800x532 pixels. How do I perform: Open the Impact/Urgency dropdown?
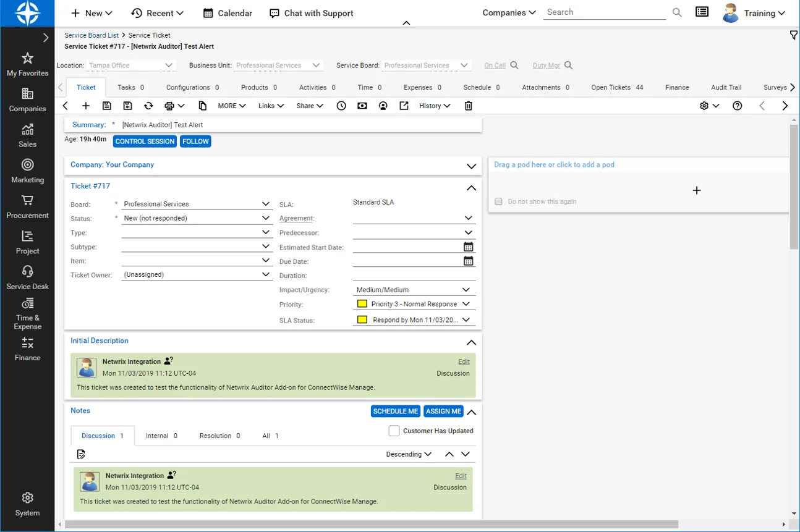pyautogui.click(x=466, y=290)
